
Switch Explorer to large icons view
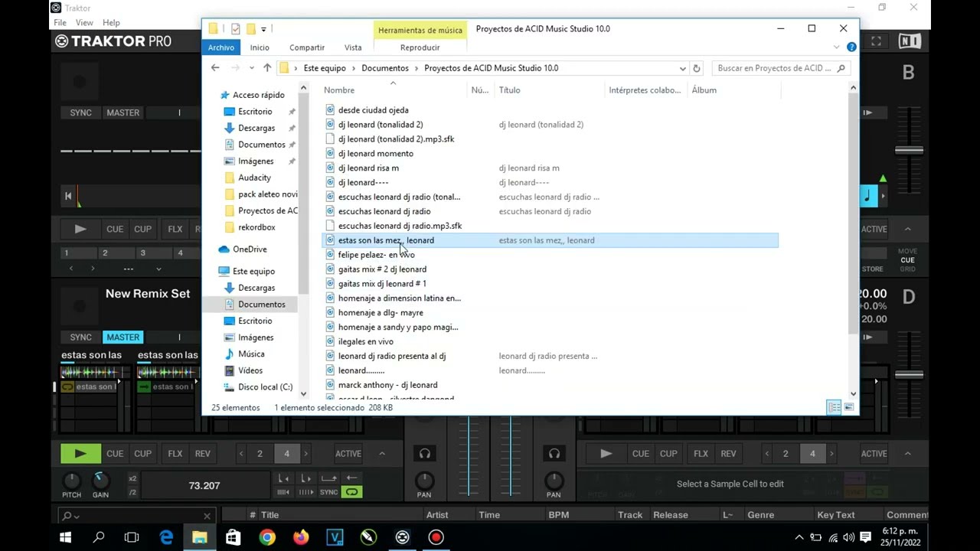[848, 407]
